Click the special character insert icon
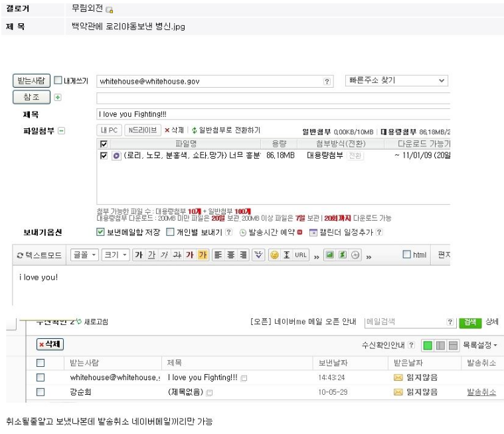The width and height of the screenshot is (504, 434). click(x=287, y=255)
